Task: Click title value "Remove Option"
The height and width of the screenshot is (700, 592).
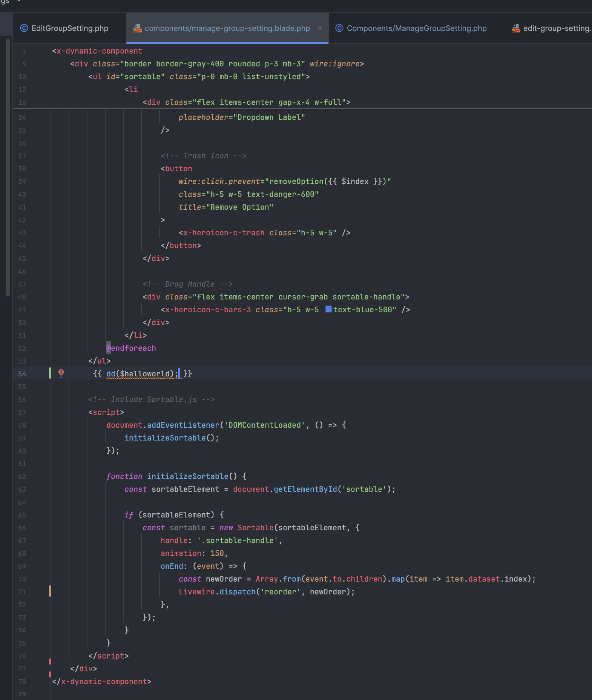Action: [x=240, y=207]
